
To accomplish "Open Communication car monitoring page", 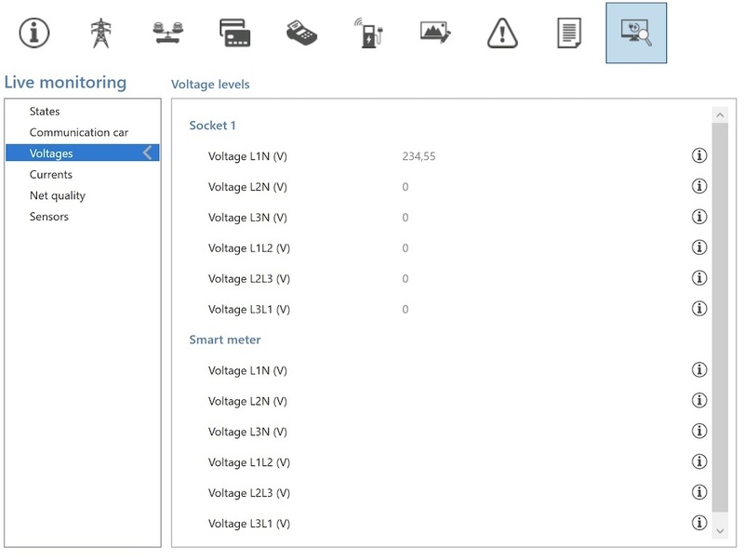I will pyautogui.click(x=79, y=133).
